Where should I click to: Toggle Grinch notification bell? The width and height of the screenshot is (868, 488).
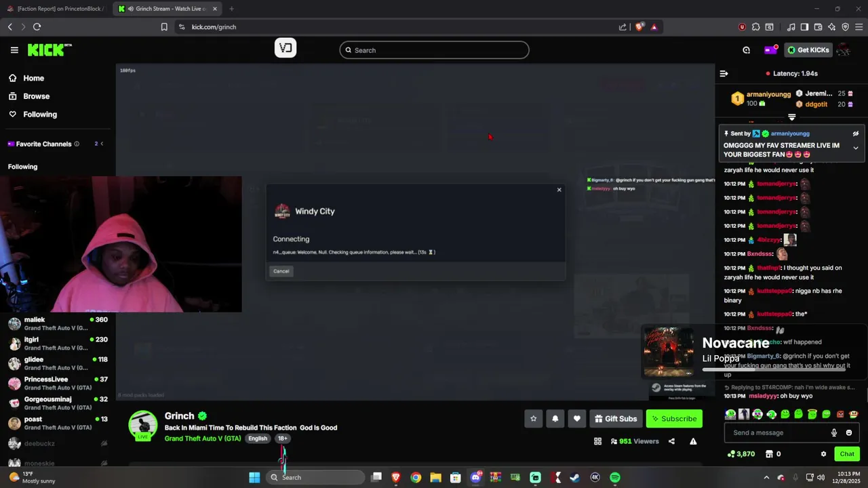click(555, 419)
